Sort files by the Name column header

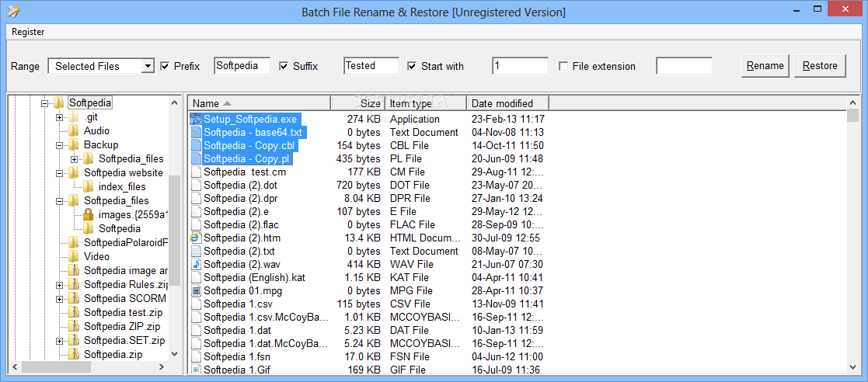[x=260, y=103]
